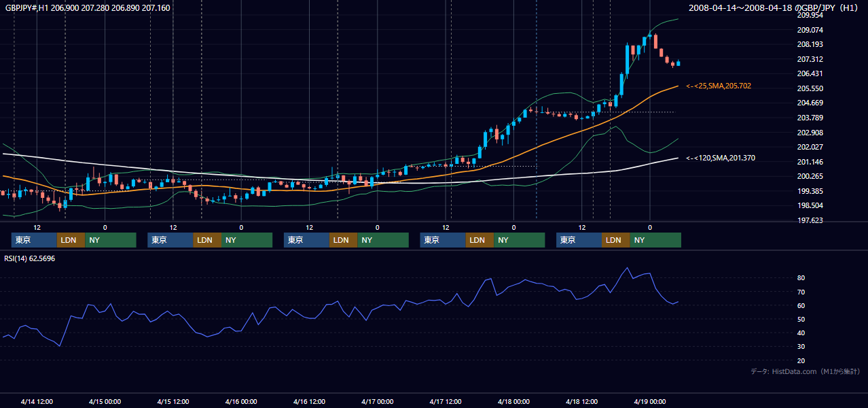Select the LDN session block for 4/18
This screenshot has height=408, width=868.
[615, 240]
